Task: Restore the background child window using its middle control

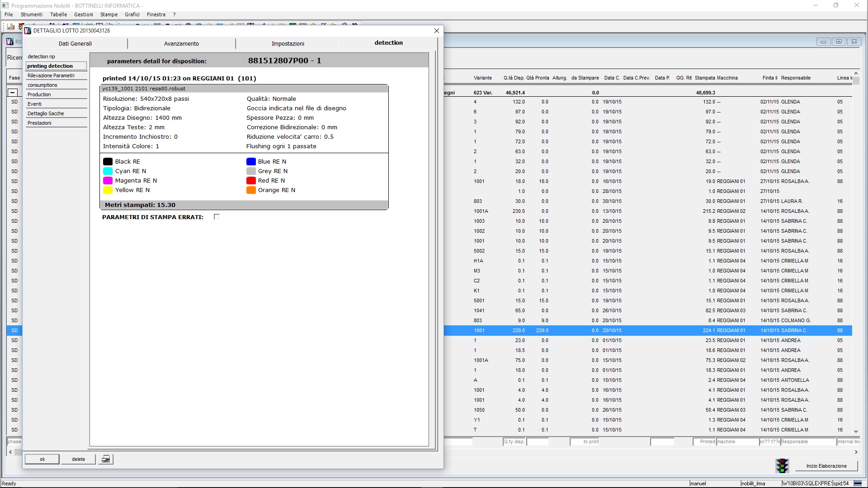Action: click(839, 42)
